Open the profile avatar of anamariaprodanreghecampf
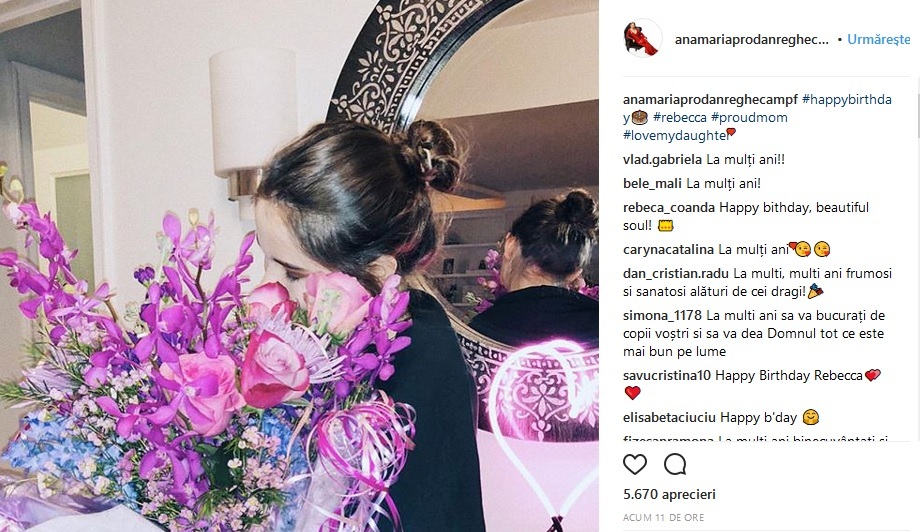920x532 pixels. (642, 39)
